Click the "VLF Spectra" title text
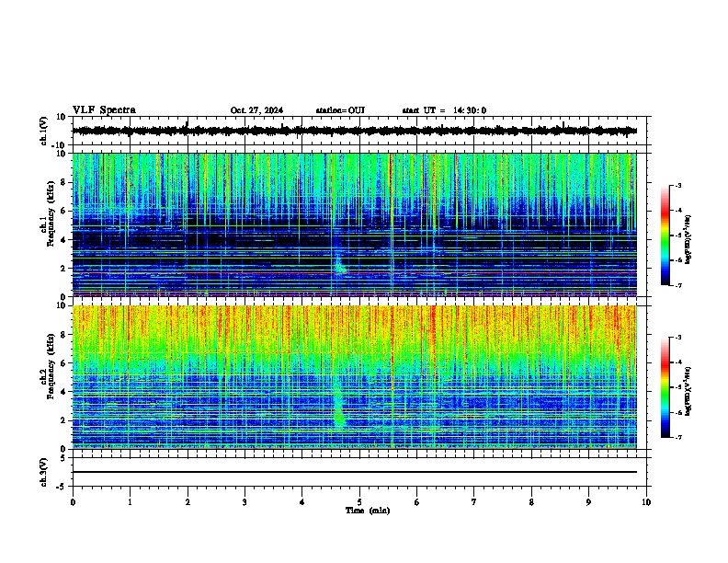Image resolution: width=728 pixels, height=563 pixels. (x=104, y=110)
